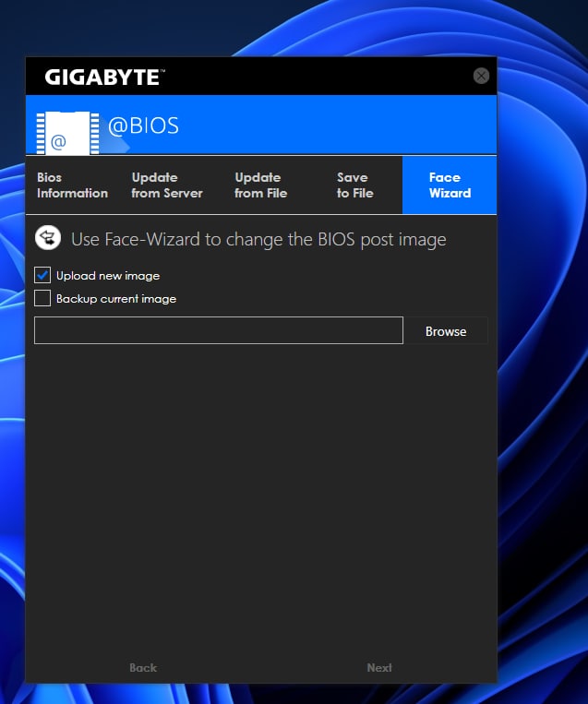Click the @BIOS title text
This screenshot has width=588, height=704.
coord(143,125)
